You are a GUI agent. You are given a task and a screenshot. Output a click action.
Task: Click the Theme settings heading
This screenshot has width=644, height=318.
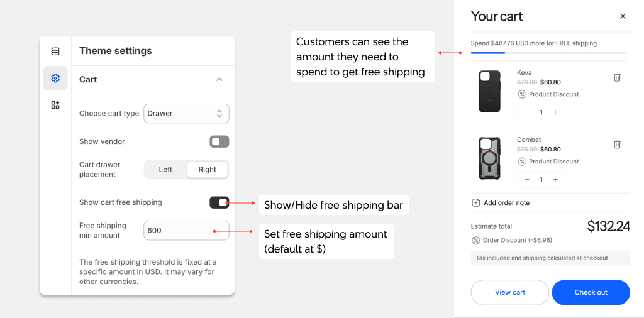116,51
